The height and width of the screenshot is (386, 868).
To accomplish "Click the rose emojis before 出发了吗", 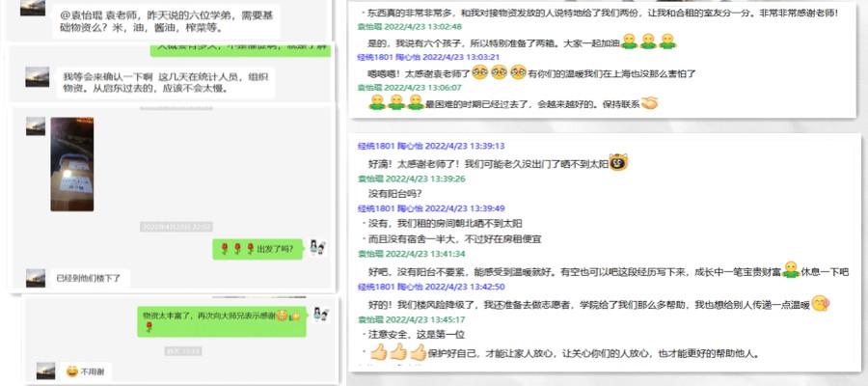I will tap(238, 248).
